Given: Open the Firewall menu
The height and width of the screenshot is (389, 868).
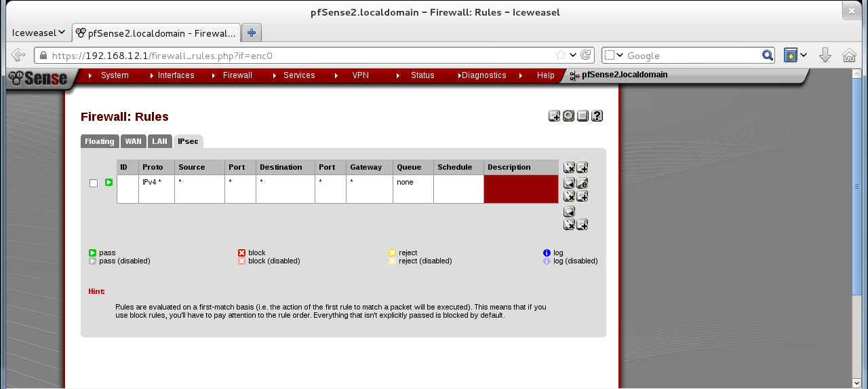Looking at the screenshot, I should point(237,75).
